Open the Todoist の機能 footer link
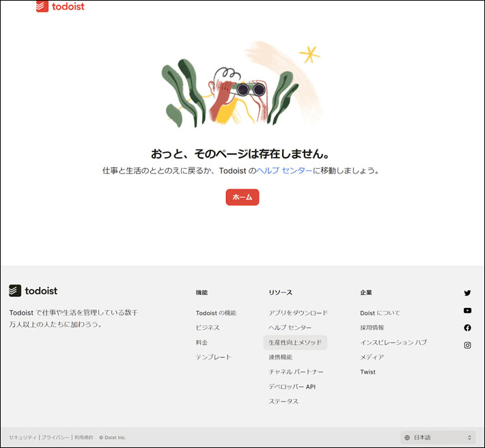This screenshot has width=485, height=448. pos(216,313)
